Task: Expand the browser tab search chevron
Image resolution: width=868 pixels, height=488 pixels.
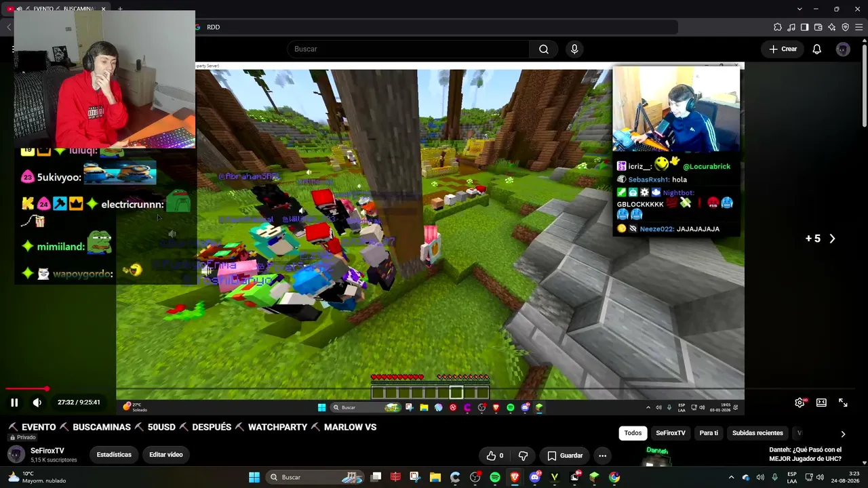Action: (x=800, y=9)
